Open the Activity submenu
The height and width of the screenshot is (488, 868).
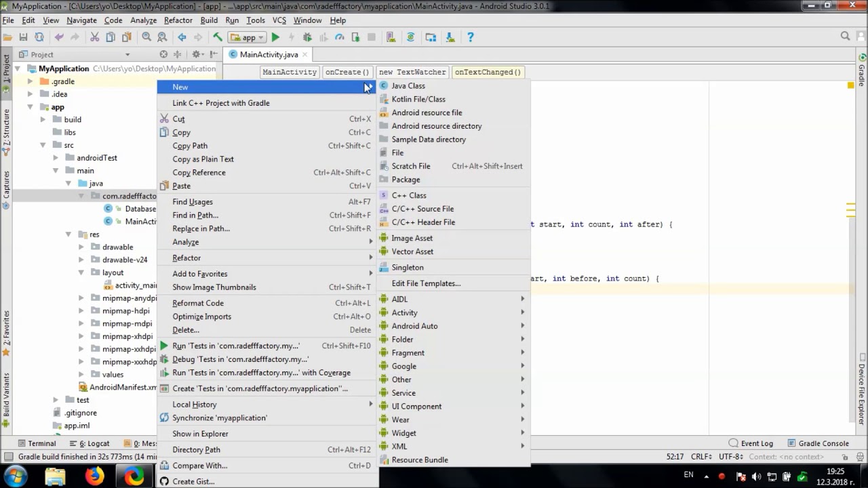[x=453, y=312]
